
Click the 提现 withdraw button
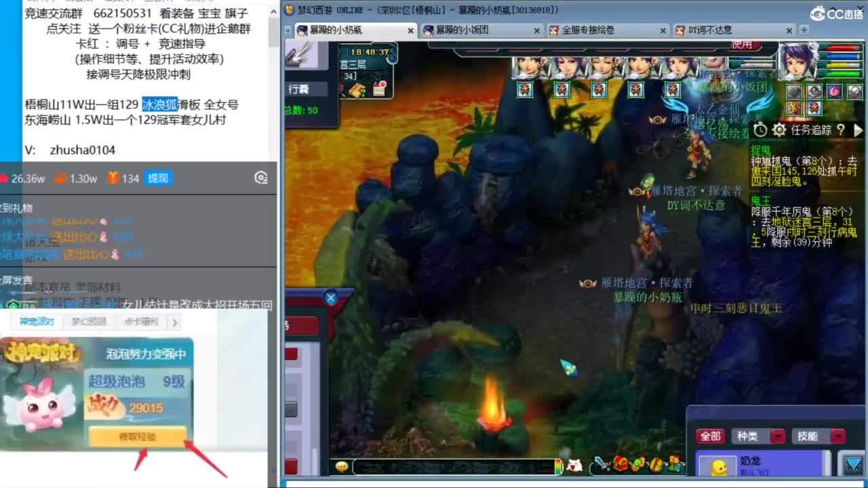point(158,178)
